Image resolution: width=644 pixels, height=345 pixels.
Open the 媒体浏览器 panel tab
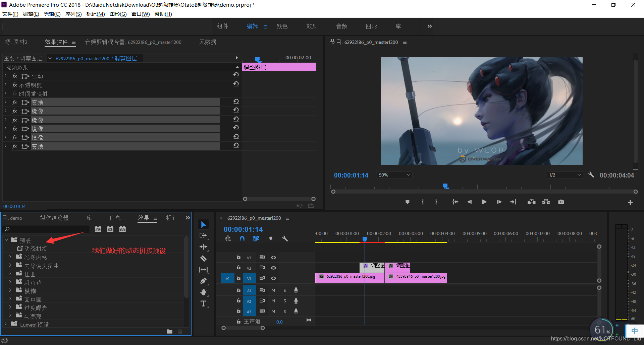pyautogui.click(x=54, y=218)
